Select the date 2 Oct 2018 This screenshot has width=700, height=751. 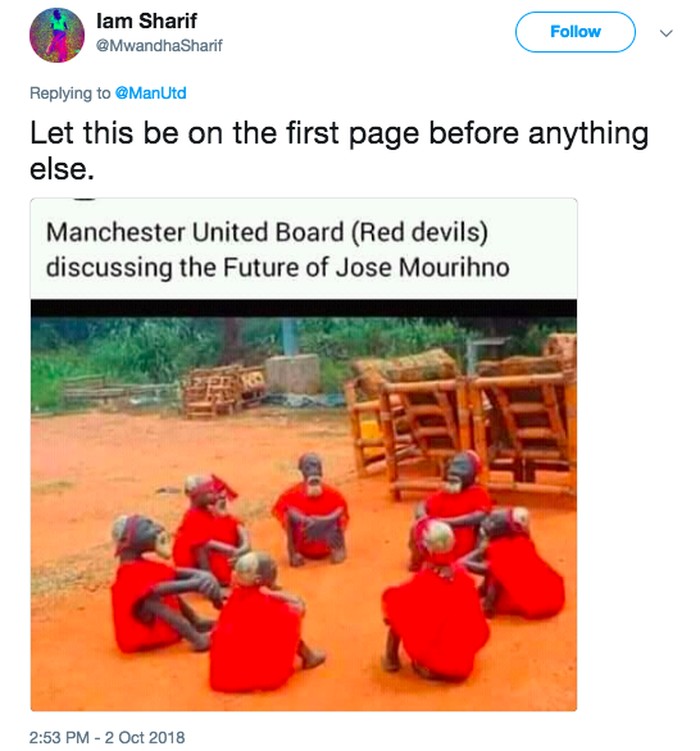click(x=144, y=737)
